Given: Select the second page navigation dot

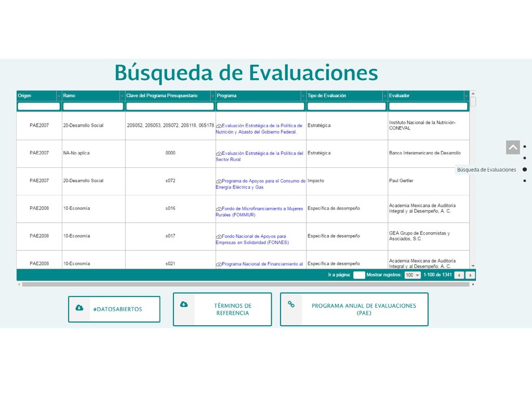Looking at the screenshot, I should point(525,158).
